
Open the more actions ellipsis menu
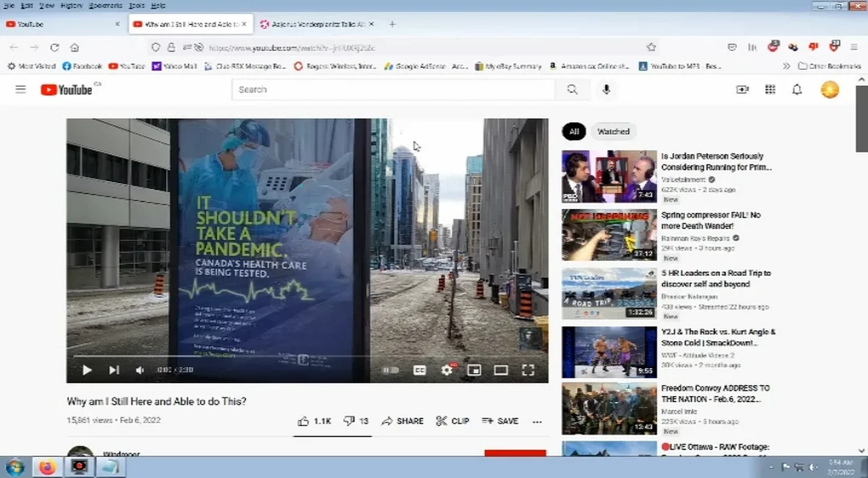point(537,422)
